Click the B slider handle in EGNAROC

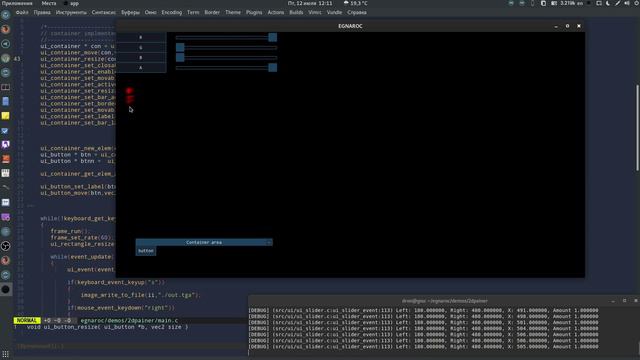point(180,58)
